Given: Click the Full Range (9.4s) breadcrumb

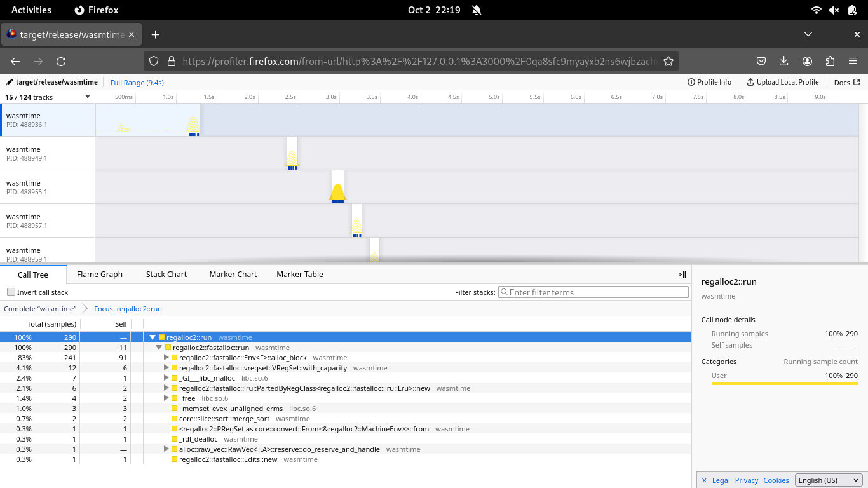Looking at the screenshot, I should point(137,83).
